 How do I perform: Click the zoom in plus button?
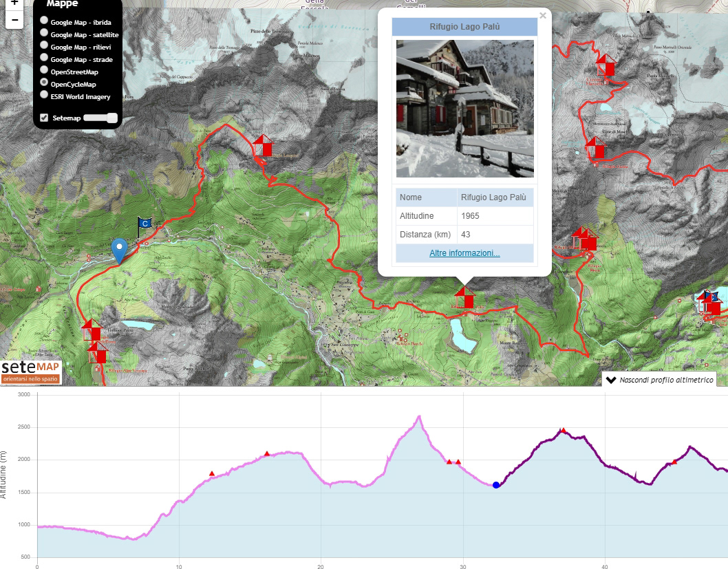coord(14,3)
